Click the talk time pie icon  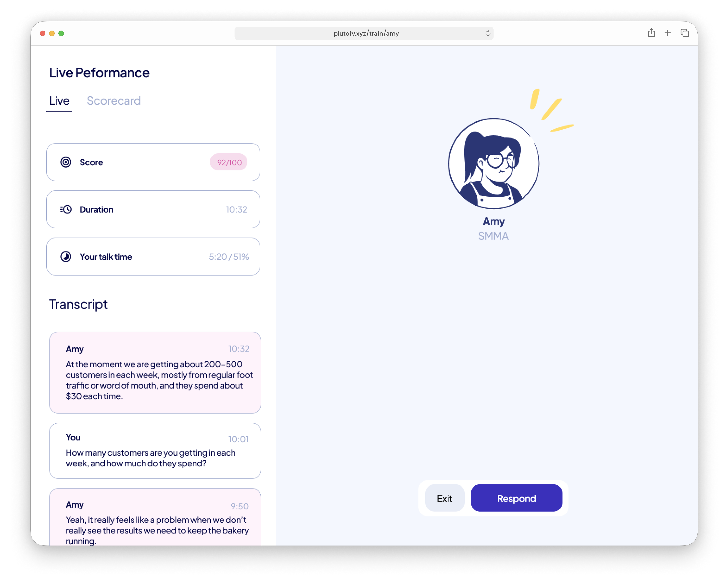coord(65,257)
